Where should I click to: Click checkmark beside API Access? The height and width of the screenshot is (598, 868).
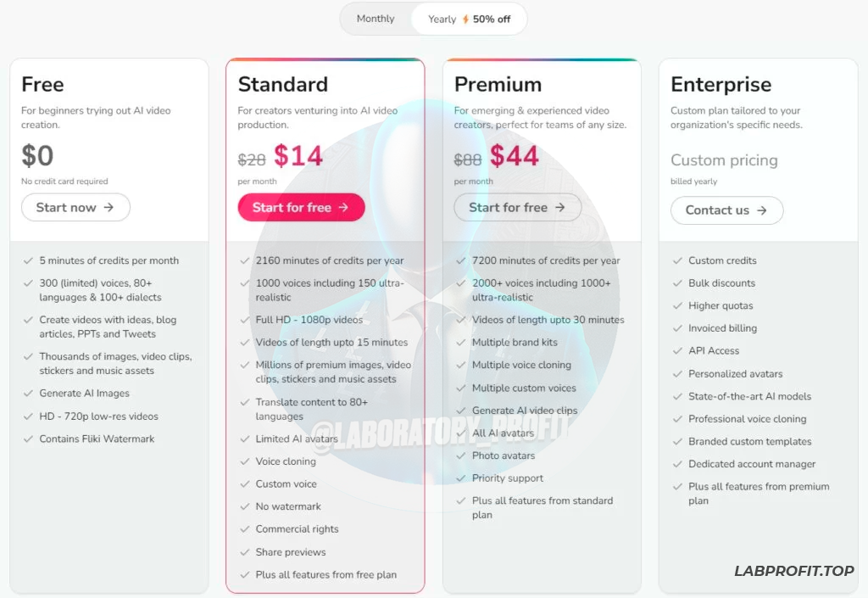coord(677,351)
